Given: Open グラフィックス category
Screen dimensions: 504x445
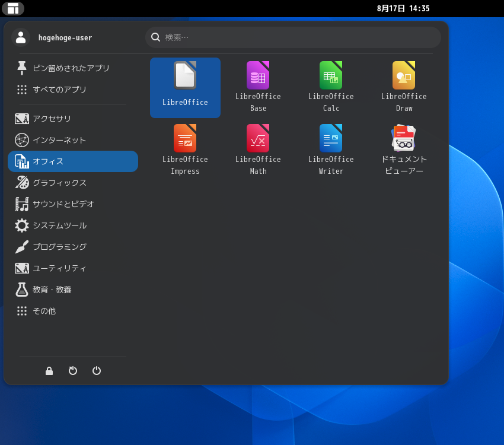Looking at the screenshot, I should tap(74, 183).
